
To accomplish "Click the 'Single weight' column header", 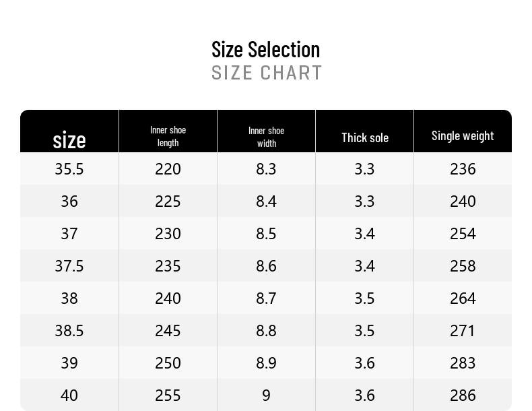I will (463, 135).
